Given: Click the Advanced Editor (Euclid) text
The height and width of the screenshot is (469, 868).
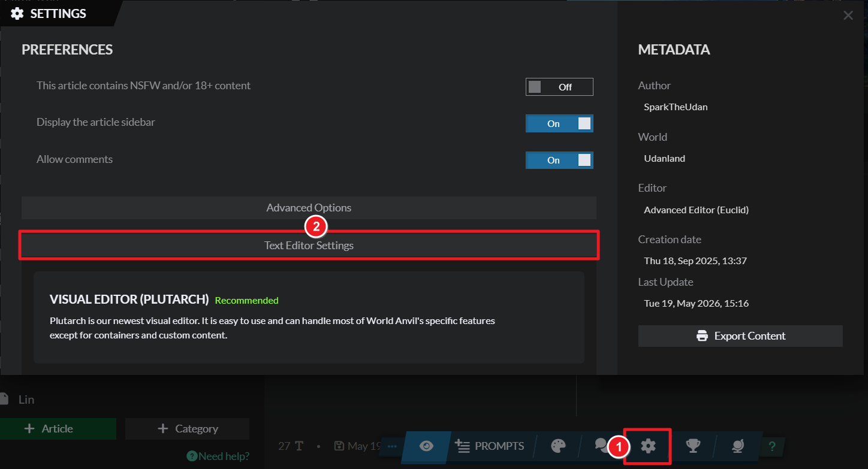Looking at the screenshot, I should point(696,210).
